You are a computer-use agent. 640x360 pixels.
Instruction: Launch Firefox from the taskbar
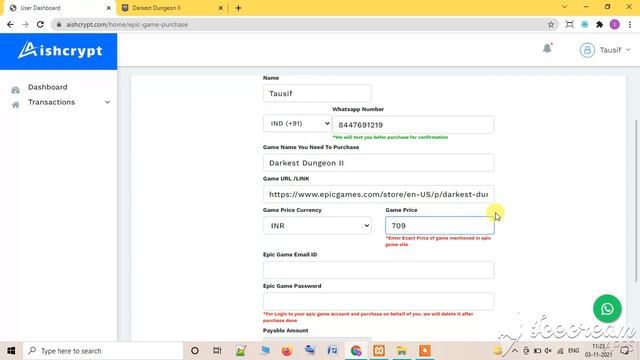(287, 351)
